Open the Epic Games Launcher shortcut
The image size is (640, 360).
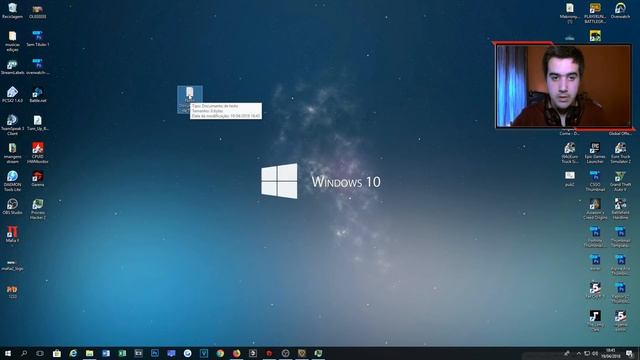(x=595, y=153)
